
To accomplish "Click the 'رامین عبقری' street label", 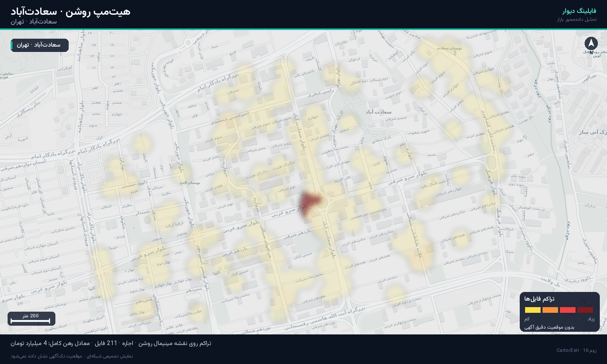I will 321,93.
